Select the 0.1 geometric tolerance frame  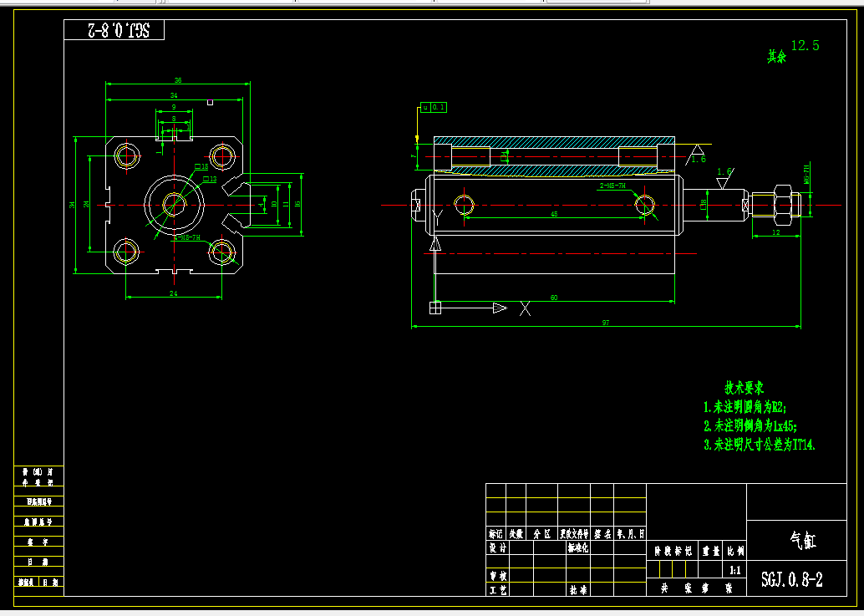(434, 108)
